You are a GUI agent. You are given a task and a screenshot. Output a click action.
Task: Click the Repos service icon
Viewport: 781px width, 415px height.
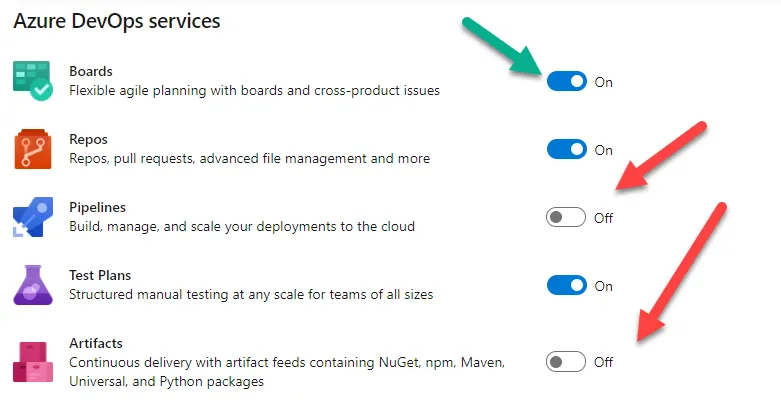click(x=31, y=148)
